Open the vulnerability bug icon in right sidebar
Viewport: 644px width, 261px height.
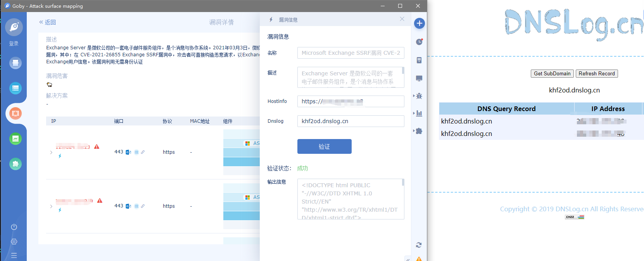click(419, 96)
